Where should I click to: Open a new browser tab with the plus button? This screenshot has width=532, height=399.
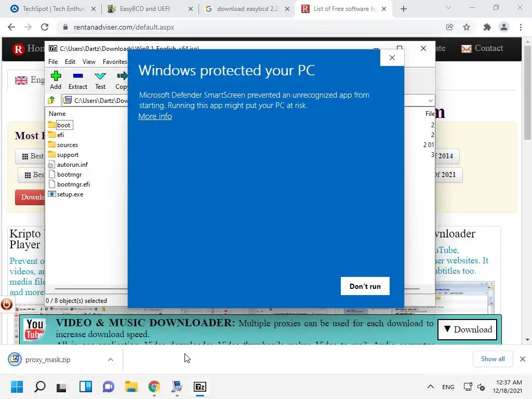[x=403, y=9]
